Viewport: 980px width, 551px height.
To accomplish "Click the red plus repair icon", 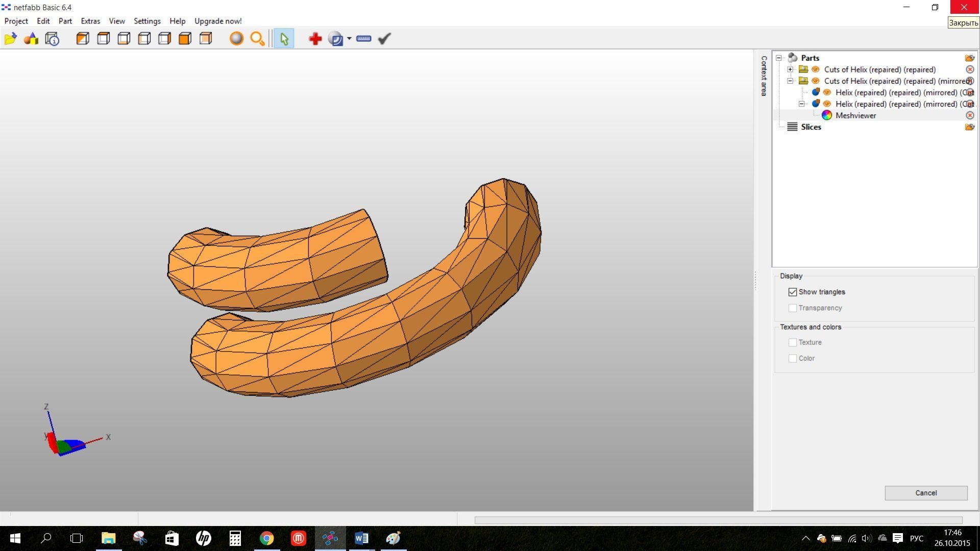I will [x=315, y=39].
